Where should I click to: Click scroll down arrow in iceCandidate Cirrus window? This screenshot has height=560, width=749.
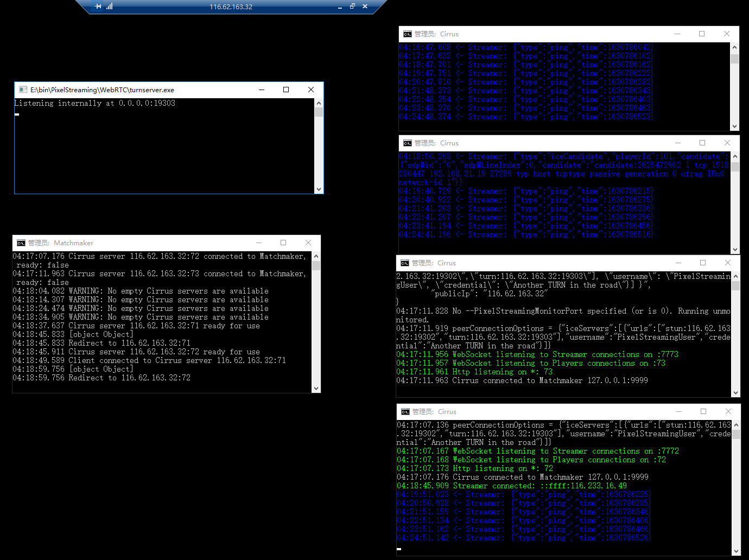coord(735,250)
